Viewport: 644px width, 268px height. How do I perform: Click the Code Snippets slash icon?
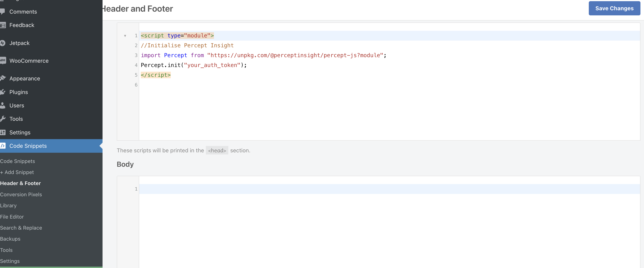click(3, 146)
